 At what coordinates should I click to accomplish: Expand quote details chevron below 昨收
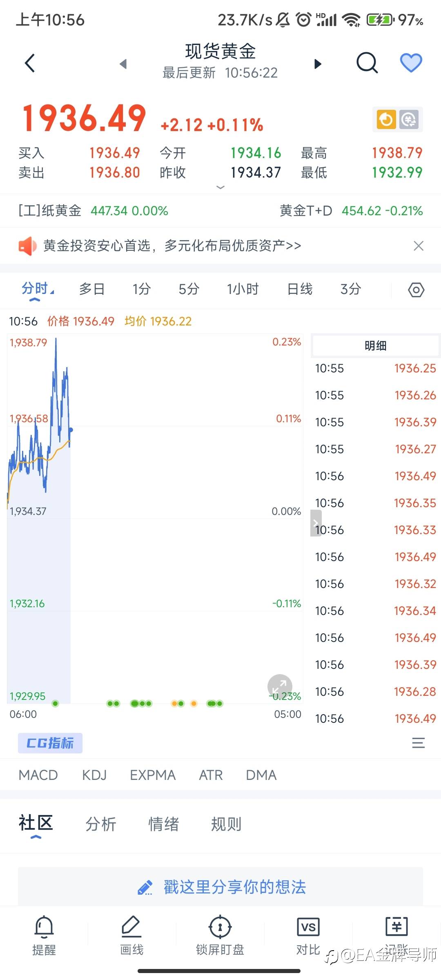pos(220,187)
